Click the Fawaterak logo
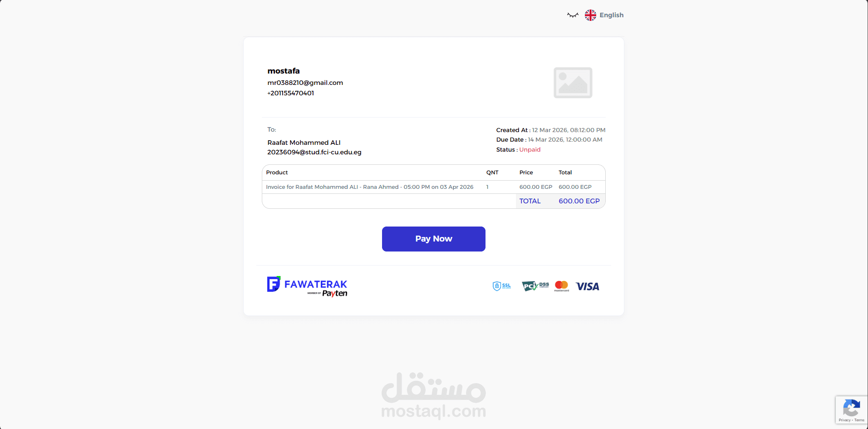The height and width of the screenshot is (429, 868). 307,284
